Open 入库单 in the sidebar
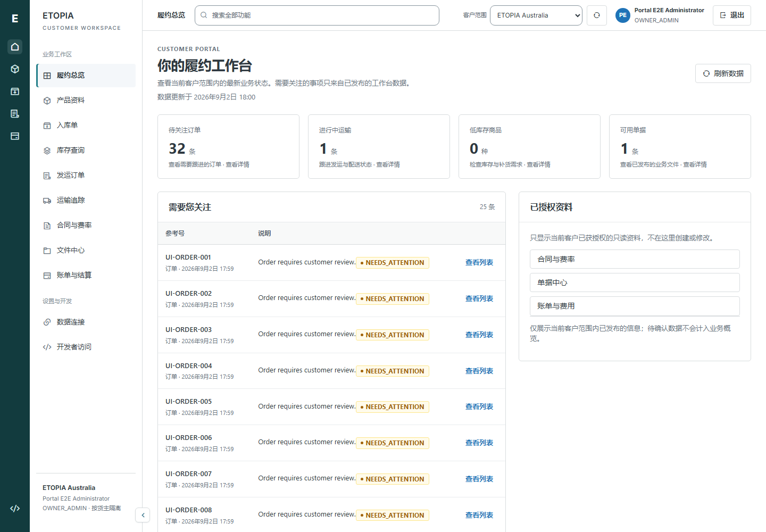The image size is (766, 532). pyautogui.click(x=86, y=126)
